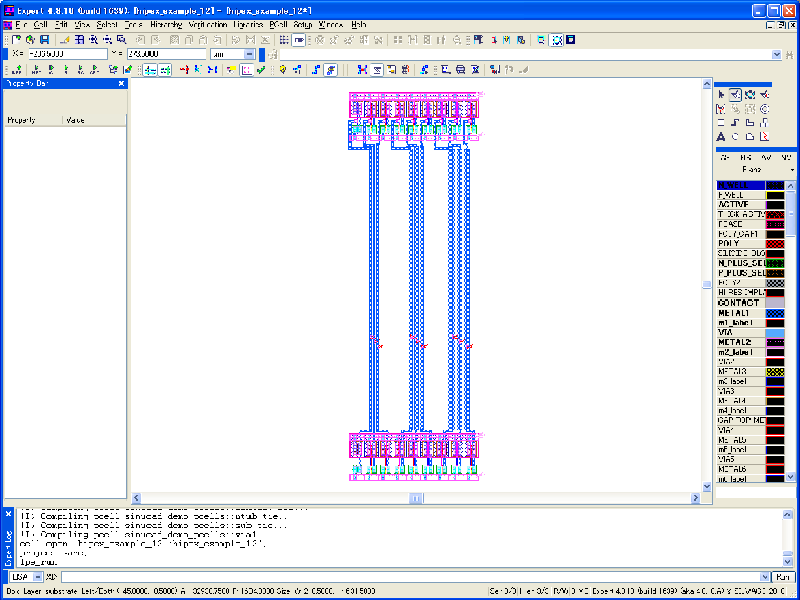Close the Property Bar panel

(x=122, y=84)
